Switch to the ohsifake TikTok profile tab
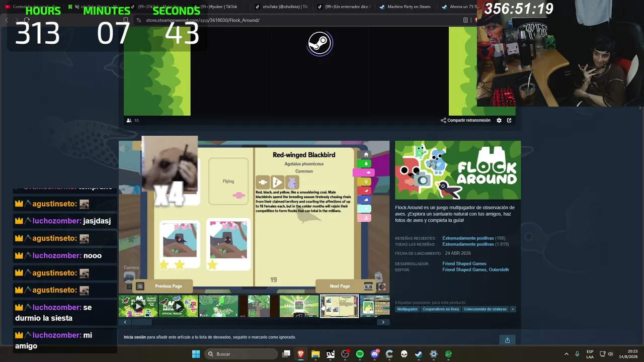This screenshot has height=362, width=644. pyautogui.click(x=282, y=7)
